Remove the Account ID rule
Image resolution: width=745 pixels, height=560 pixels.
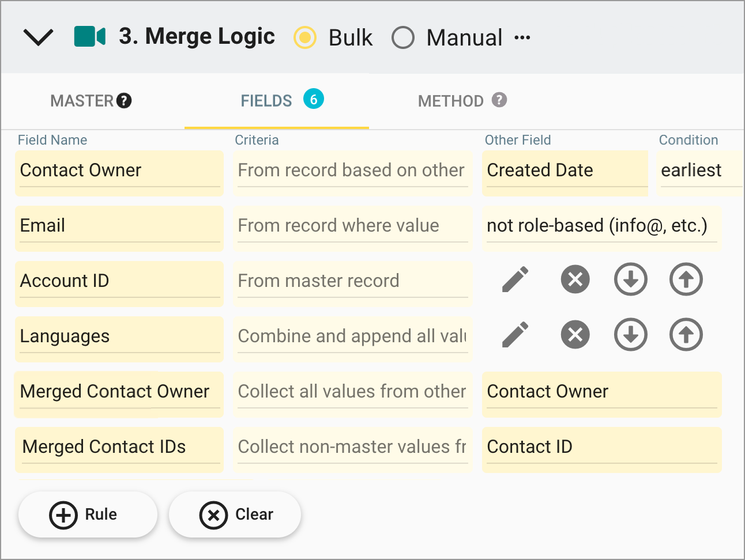click(x=575, y=279)
